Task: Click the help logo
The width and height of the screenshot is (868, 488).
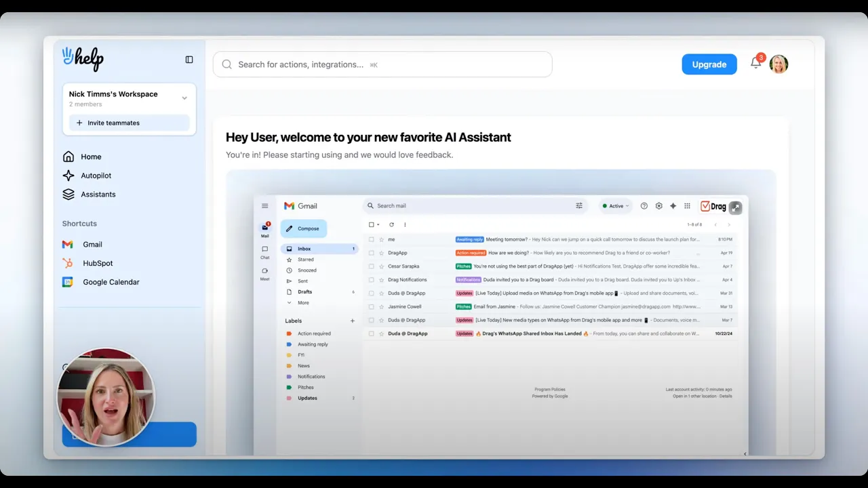Action: point(83,58)
